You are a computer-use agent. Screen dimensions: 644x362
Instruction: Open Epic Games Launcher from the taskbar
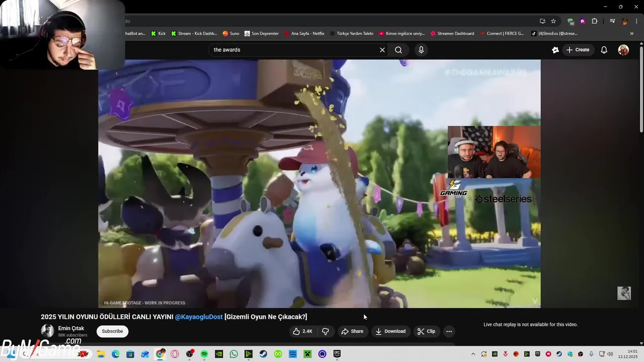[337, 354]
